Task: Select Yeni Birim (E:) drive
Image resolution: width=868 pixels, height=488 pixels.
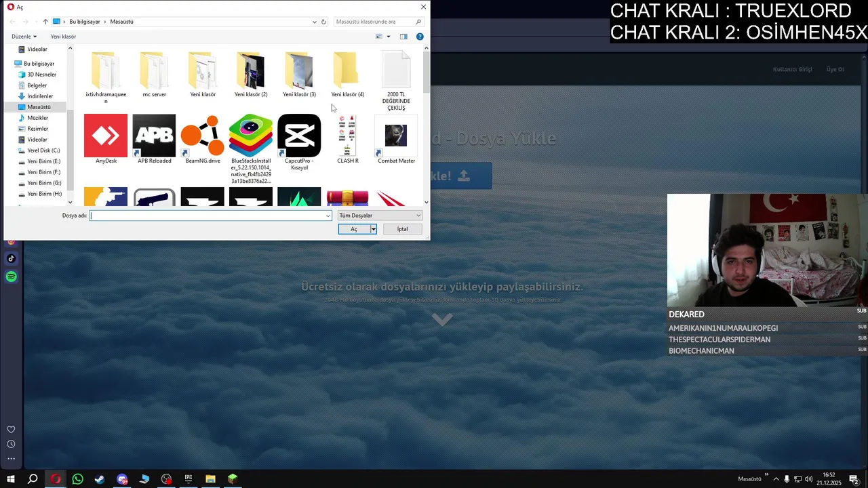Action: coord(43,161)
